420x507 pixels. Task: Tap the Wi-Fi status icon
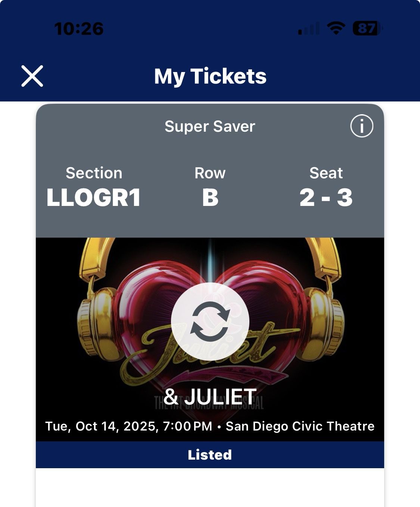coord(336,28)
